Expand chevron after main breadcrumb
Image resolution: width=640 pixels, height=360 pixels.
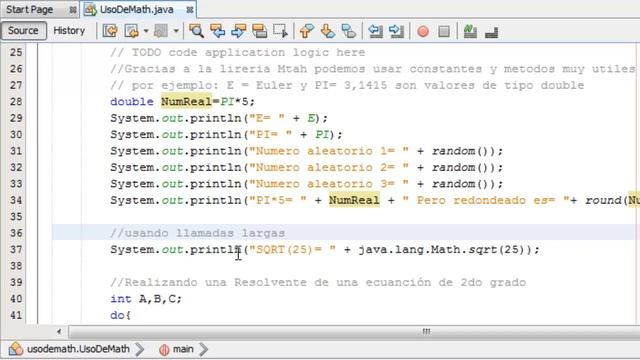(203, 349)
